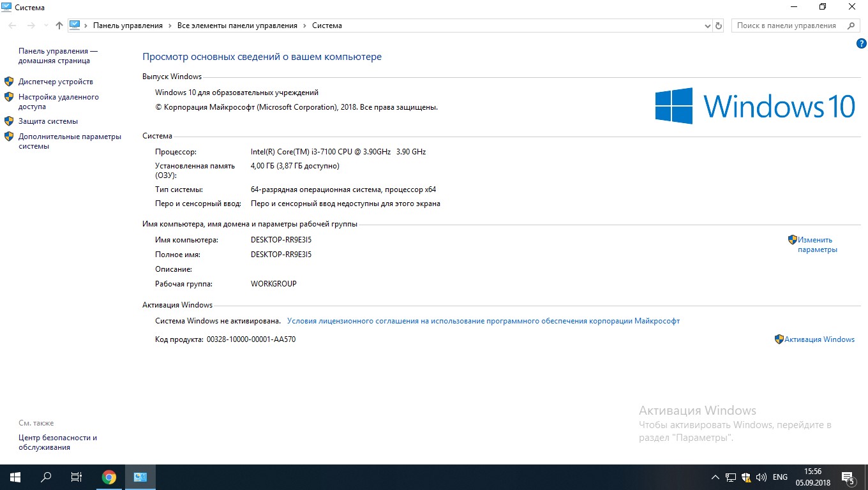Image resolution: width=868 pixels, height=490 pixels.
Task: Expand the chevron before "Панель управления" breadcrumb
Action: click(86, 26)
